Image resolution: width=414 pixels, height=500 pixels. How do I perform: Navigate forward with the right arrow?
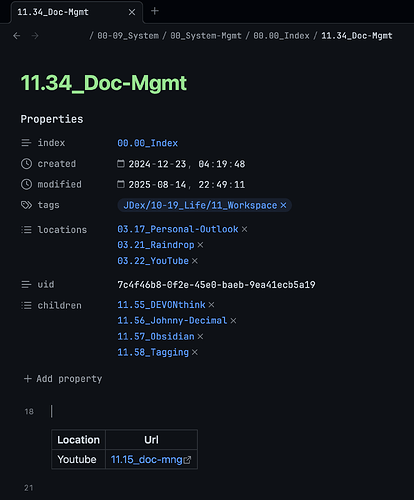(35, 36)
